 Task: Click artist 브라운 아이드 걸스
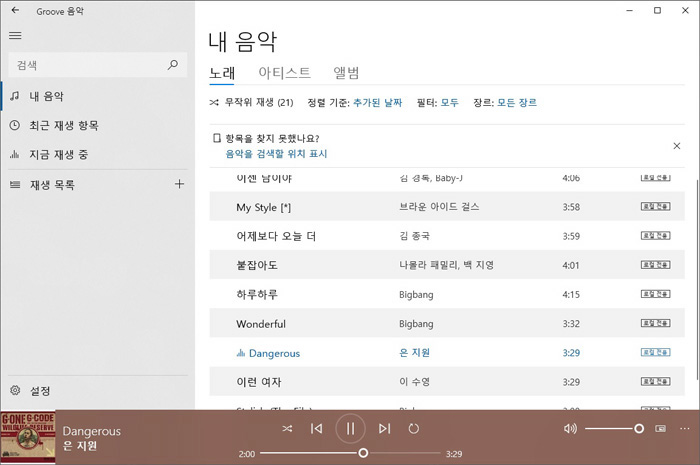pos(439,207)
